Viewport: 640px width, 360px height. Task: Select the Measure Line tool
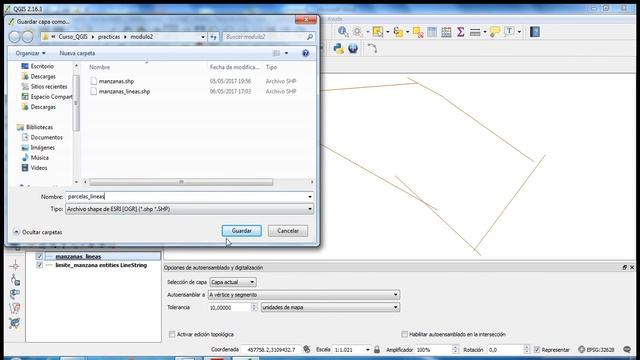tap(475, 32)
